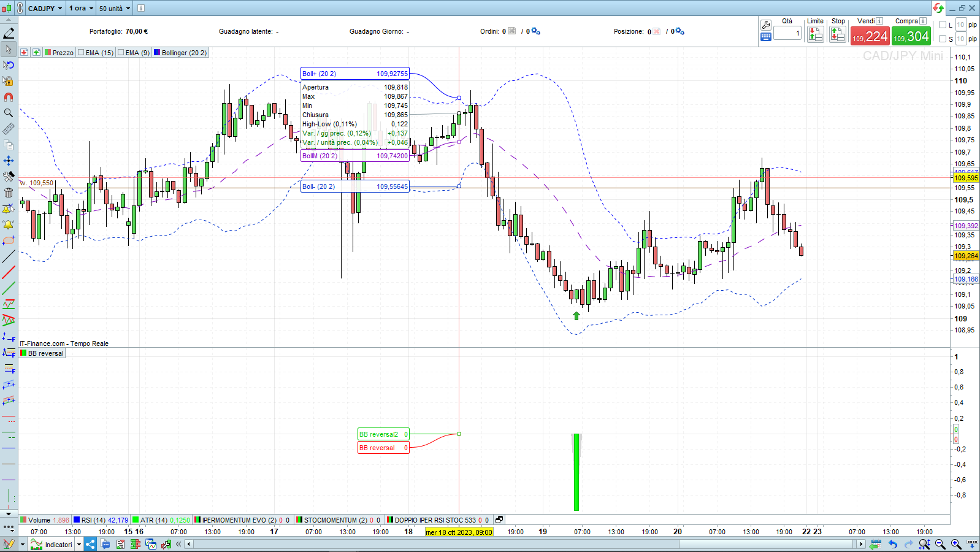Image resolution: width=980 pixels, height=552 pixels.
Task: Toggle the Ordini visibility checkbox
Action: click(512, 31)
